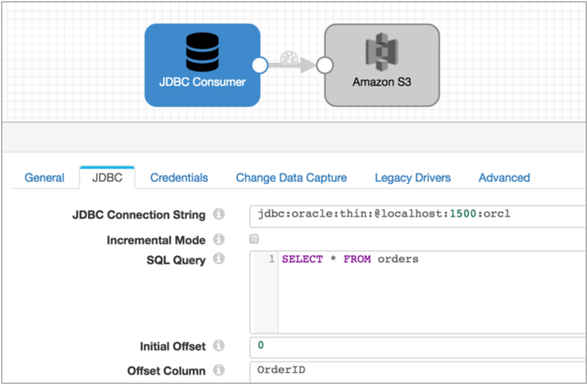Show info icon for Initial Offset
Screen dimensions: 588x385
219,346
